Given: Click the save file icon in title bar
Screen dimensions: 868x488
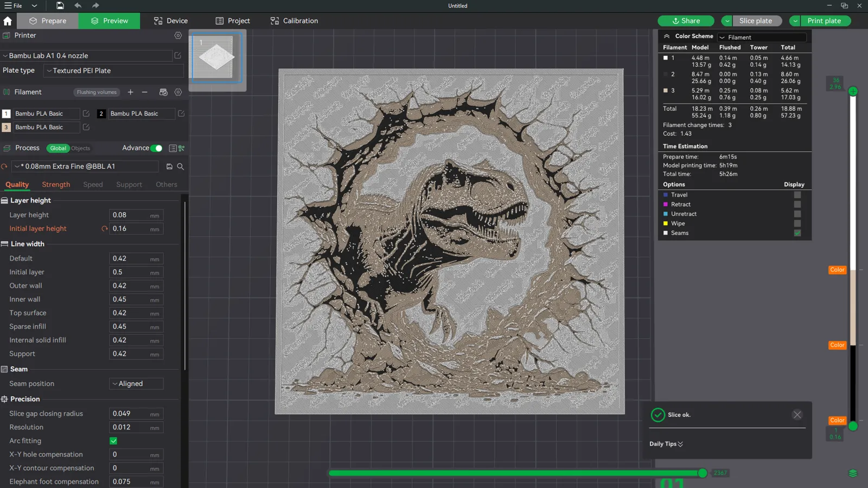Looking at the screenshot, I should (x=60, y=5).
